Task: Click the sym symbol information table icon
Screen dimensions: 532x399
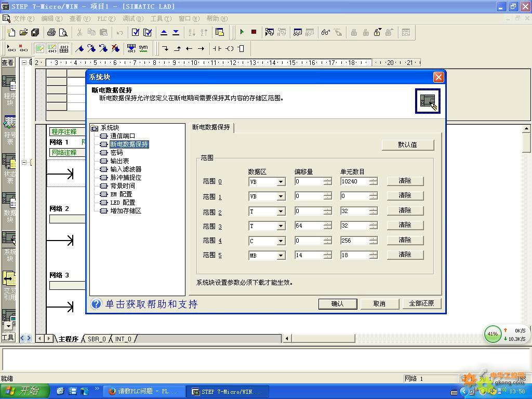Action: (x=143, y=48)
